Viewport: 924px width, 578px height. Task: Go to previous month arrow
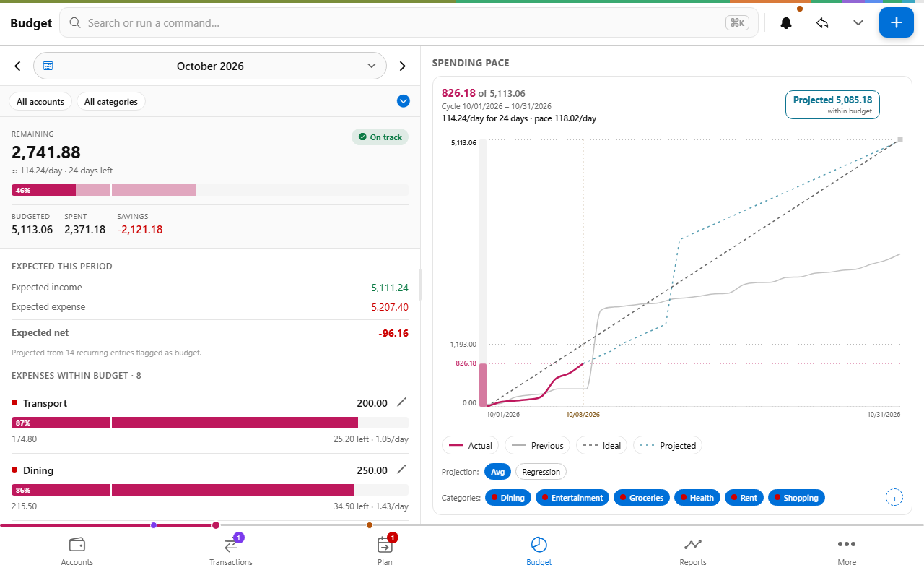tap(18, 66)
